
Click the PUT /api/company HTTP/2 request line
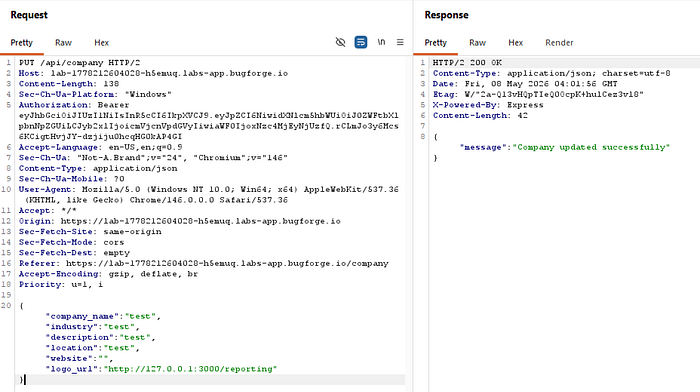point(79,63)
